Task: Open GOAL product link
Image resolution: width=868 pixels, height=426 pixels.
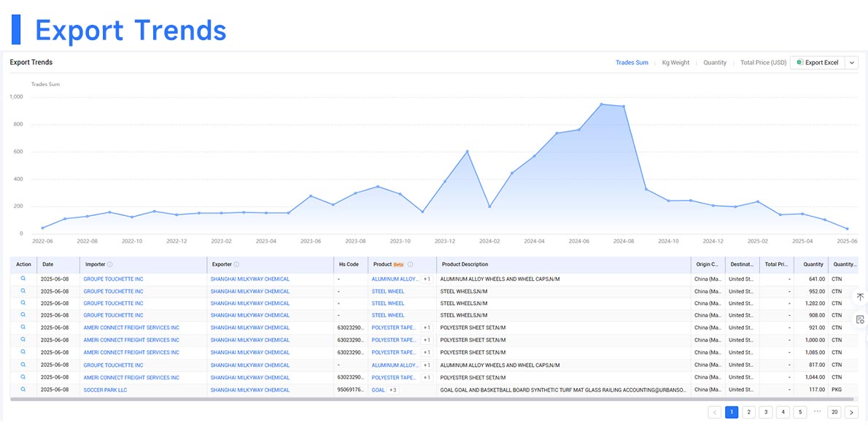Action: pyautogui.click(x=378, y=390)
